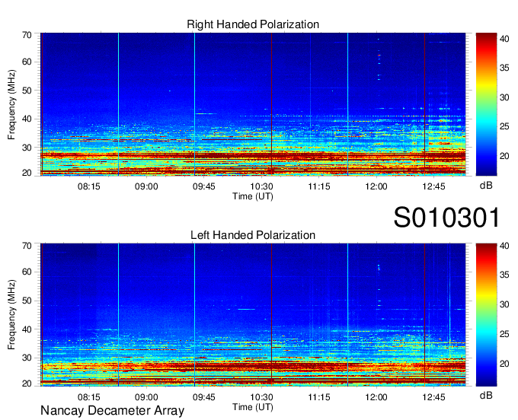This screenshot has width=518, height=420.
Task: Click the 35 dB label on Left Handed colorbar
Action: [x=504, y=275]
